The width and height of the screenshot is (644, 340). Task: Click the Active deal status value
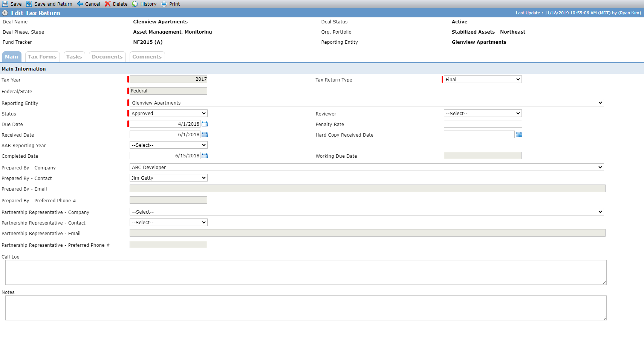tap(459, 22)
